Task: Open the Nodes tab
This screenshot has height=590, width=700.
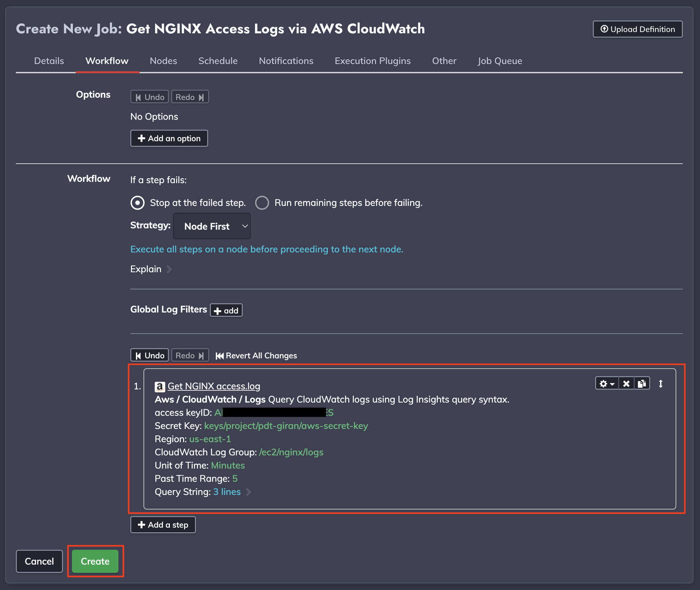Action: (x=163, y=61)
